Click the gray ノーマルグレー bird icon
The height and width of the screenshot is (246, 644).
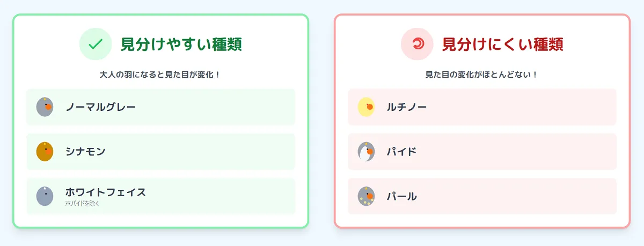click(45, 107)
